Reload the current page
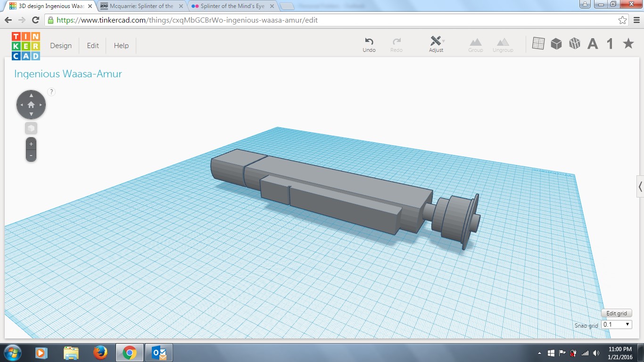The height and width of the screenshot is (362, 644). [35, 20]
